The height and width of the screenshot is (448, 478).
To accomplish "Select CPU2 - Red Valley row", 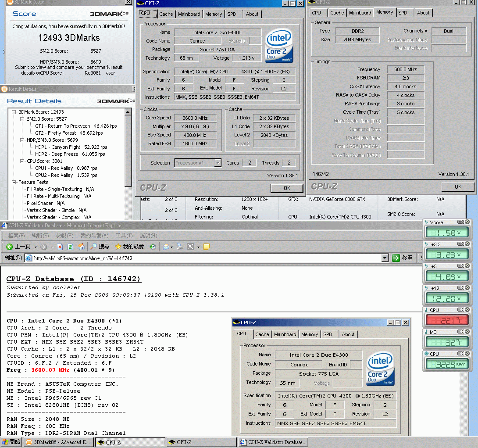I will pyautogui.click(x=66, y=175).
